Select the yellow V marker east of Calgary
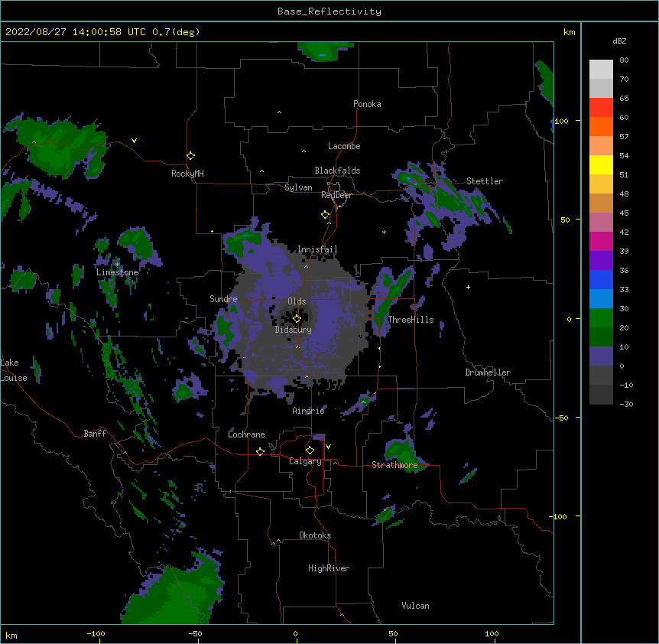 pyautogui.click(x=328, y=447)
